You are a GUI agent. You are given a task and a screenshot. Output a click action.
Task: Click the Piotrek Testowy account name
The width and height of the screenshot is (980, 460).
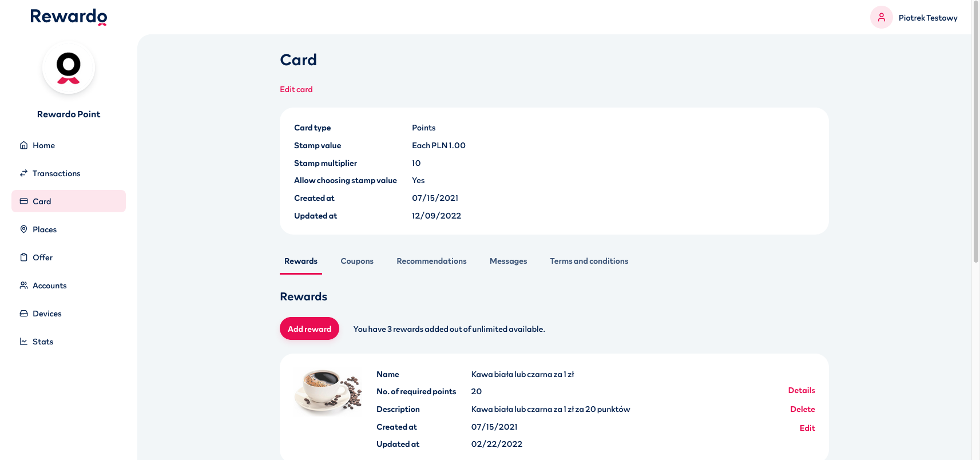[927, 17]
